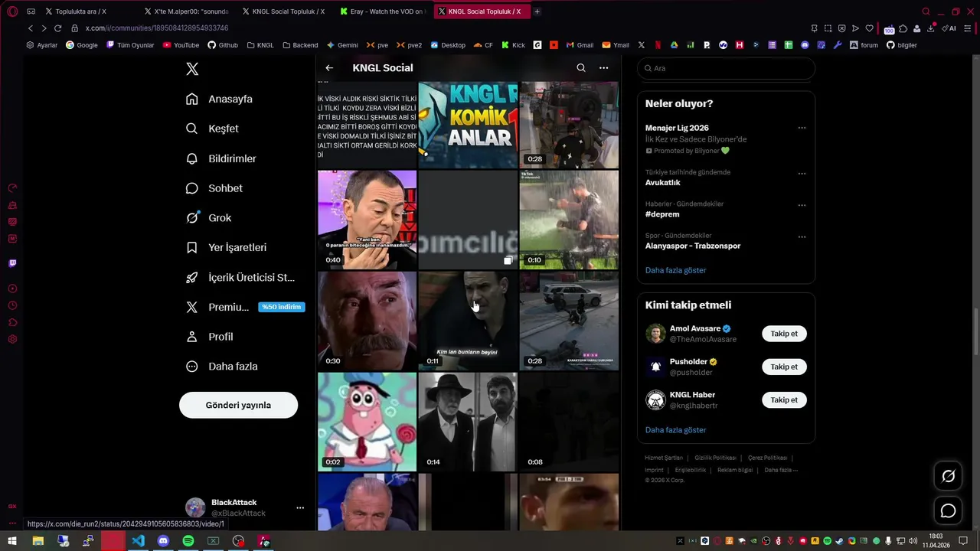Open the X logo home icon
The height and width of the screenshot is (551, 980).
tap(192, 69)
